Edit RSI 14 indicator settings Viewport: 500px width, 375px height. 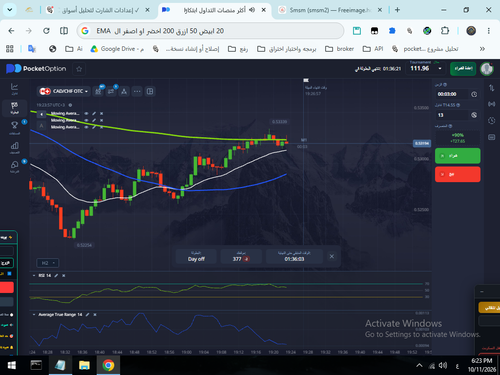pos(56,275)
